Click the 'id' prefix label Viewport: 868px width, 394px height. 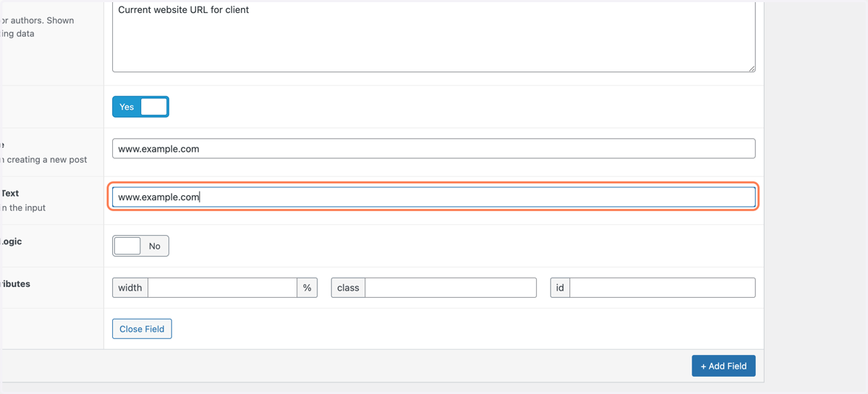560,288
